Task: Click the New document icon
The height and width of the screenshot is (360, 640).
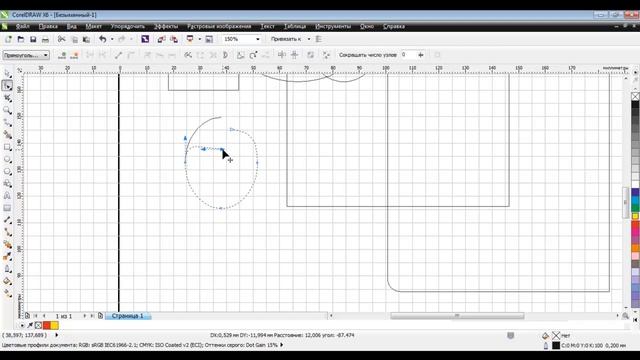Action: pyautogui.click(x=8, y=39)
